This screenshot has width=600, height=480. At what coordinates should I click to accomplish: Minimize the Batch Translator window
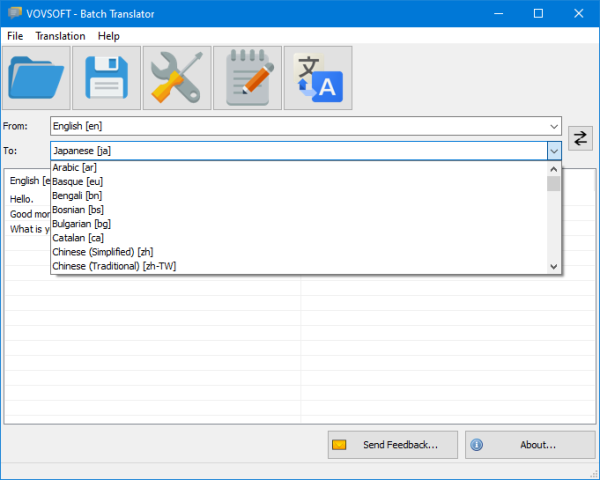pyautogui.click(x=499, y=13)
